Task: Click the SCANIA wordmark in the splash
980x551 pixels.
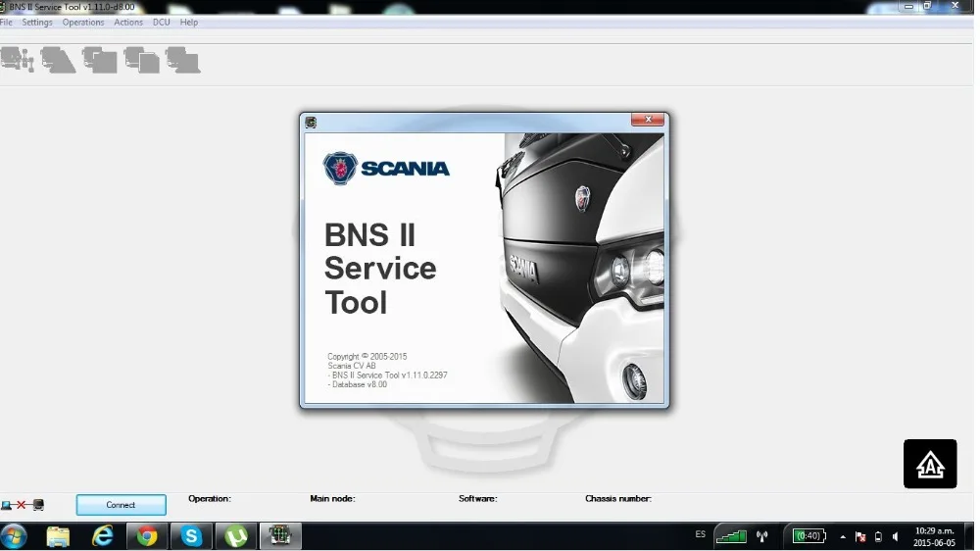Action: coord(405,169)
